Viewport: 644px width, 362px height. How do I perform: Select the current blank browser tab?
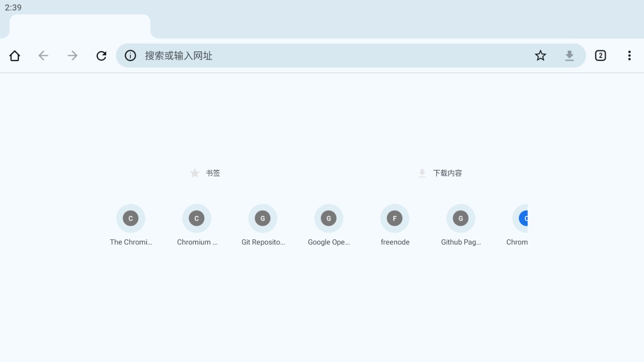80,26
